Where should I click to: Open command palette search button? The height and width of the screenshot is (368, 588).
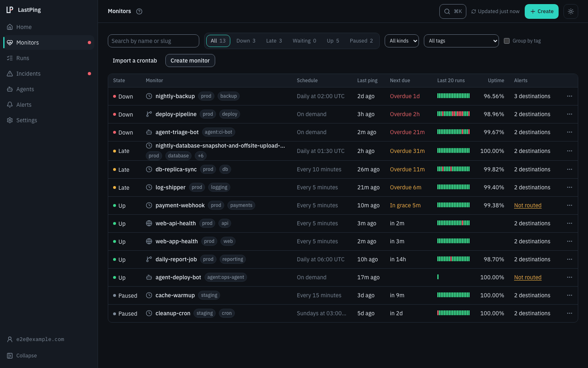point(453,11)
